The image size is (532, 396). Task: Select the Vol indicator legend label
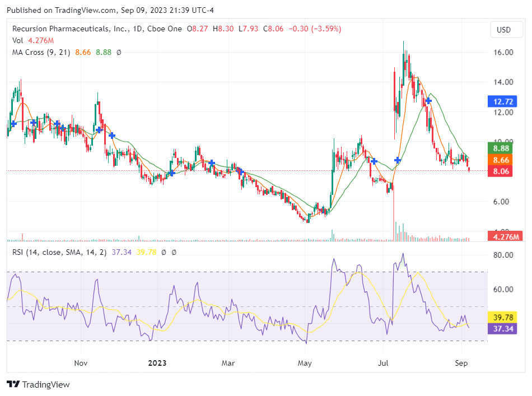click(x=18, y=41)
